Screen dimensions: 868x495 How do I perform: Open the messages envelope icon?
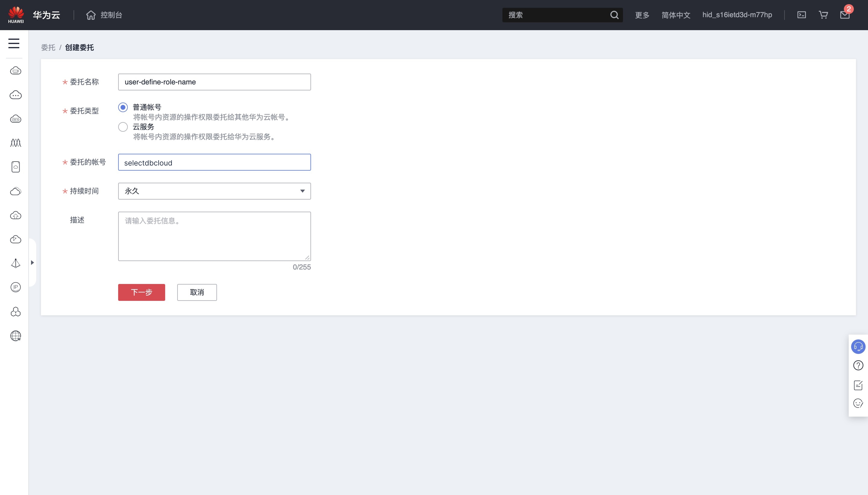(845, 15)
